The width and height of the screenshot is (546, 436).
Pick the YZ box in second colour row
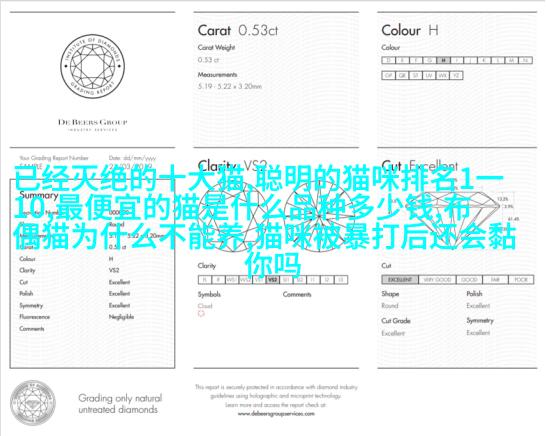pyautogui.click(x=456, y=76)
